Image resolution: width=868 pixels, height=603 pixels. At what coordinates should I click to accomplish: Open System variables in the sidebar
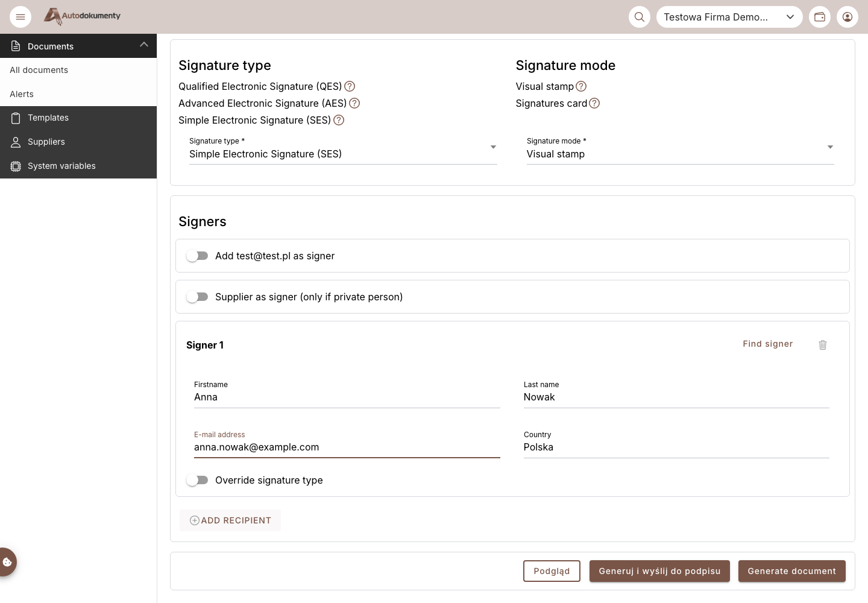pyautogui.click(x=78, y=166)
